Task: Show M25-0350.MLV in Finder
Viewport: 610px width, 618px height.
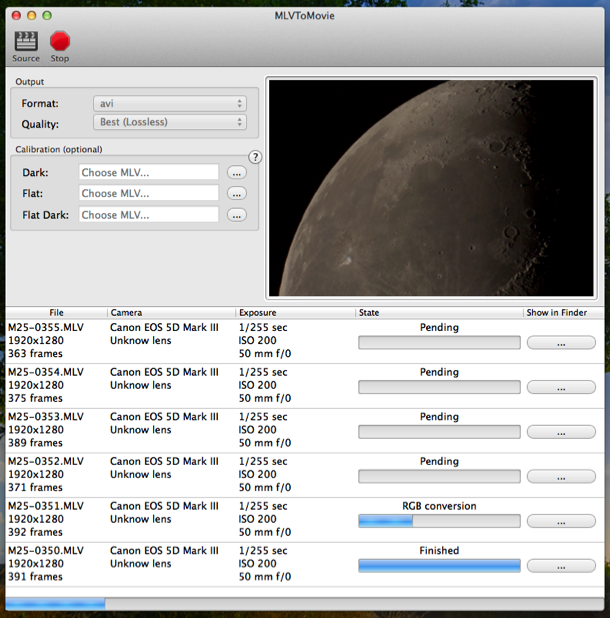Action: point(560,566)
